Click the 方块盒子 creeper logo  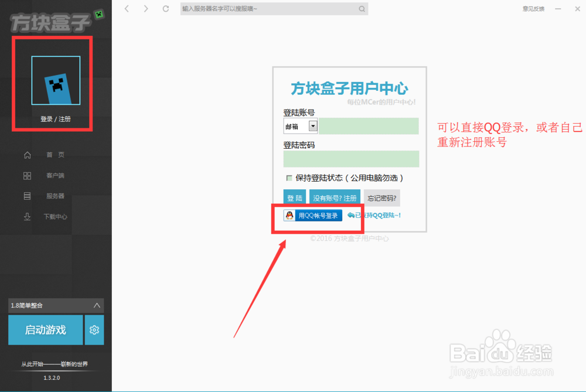tap(50, 18)
